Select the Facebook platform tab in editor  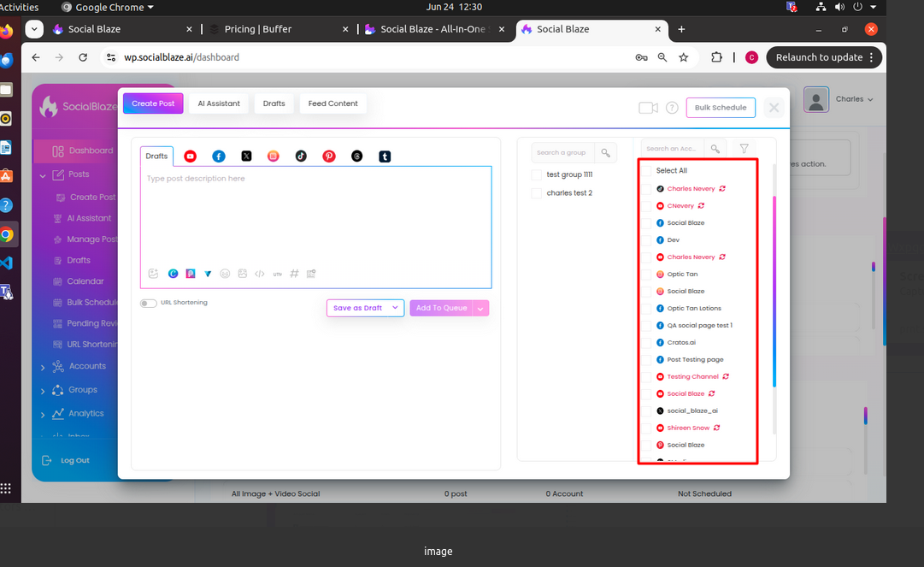(x=219, y=157)
